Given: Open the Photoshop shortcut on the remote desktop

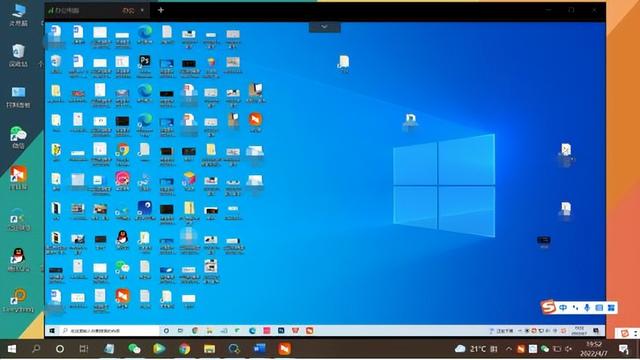Looking at the screenshot, I should pyautogui.click(x=144, y=62).
